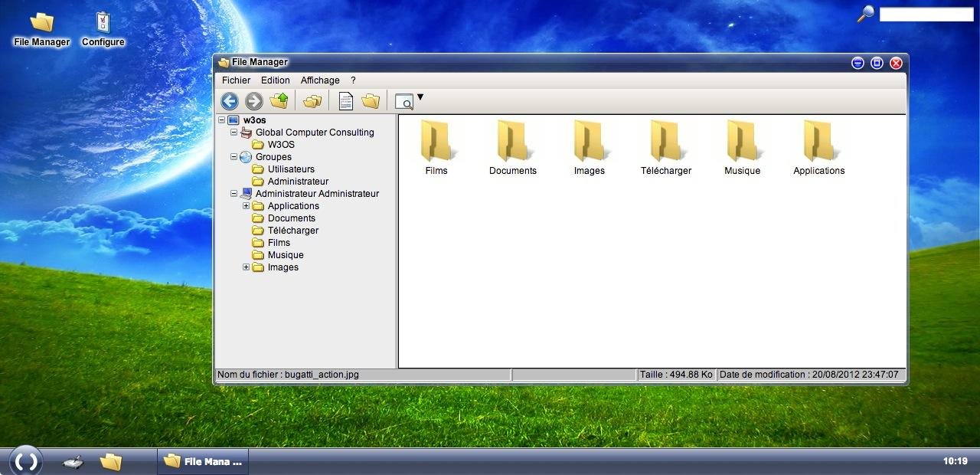Click the new folder toolbar icon
The width and height of the screenshot is (980, 475).
coord(371,100)
